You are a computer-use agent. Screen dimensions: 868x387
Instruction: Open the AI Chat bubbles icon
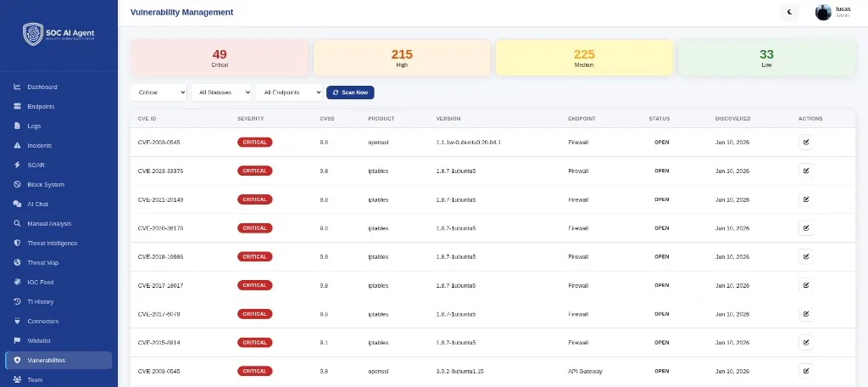[x=17, y=204]
